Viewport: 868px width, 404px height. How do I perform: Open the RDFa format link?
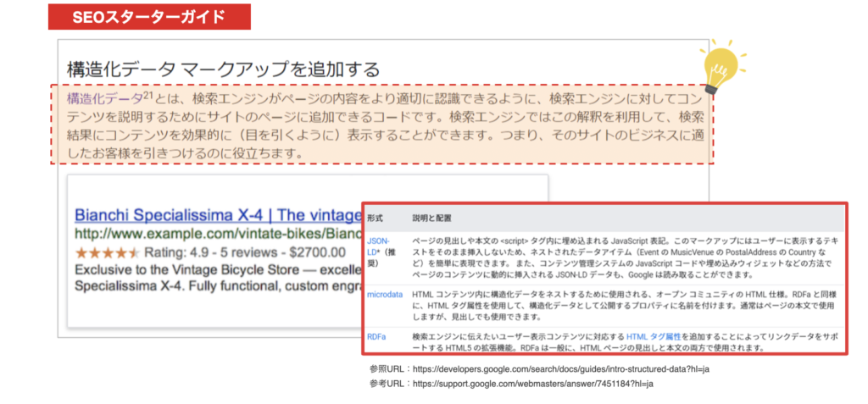(376, 336)
